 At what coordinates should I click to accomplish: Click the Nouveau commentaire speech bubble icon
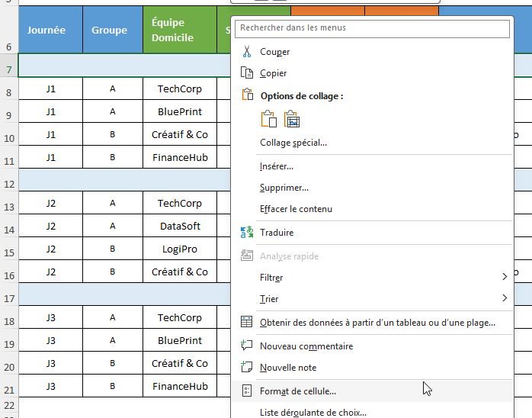247,346
